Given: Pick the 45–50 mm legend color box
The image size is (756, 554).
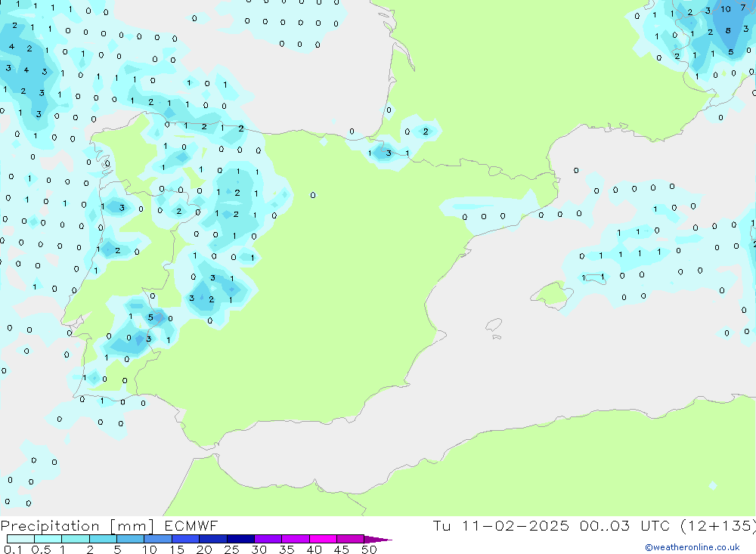Looking at the screenshot, I should [x=350, y=539].
